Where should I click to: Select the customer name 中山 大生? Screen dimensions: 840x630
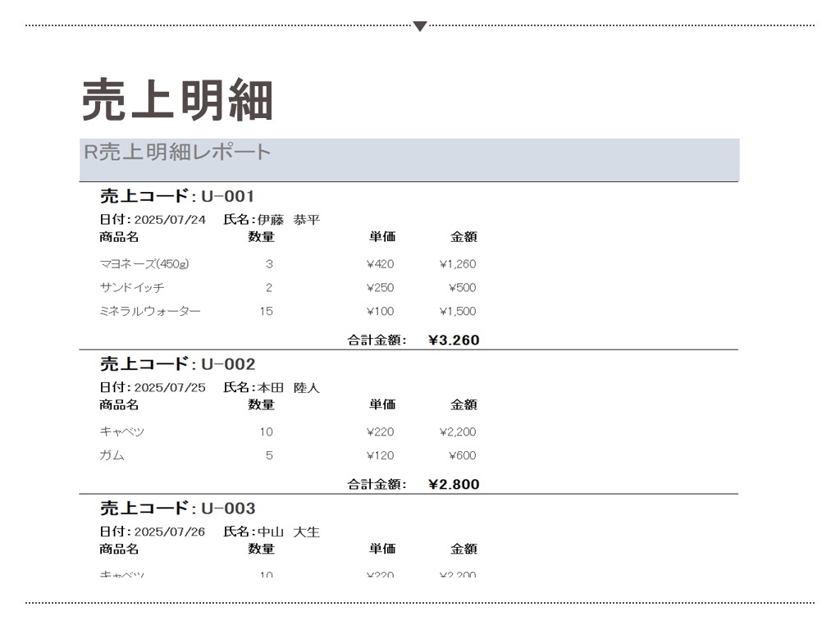(x=288, y=532)
